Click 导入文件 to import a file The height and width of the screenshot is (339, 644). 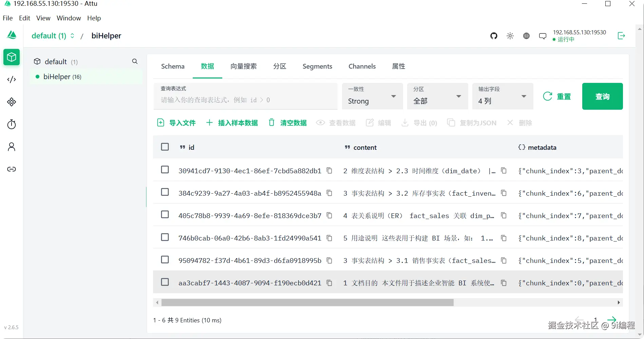(176, 123)
